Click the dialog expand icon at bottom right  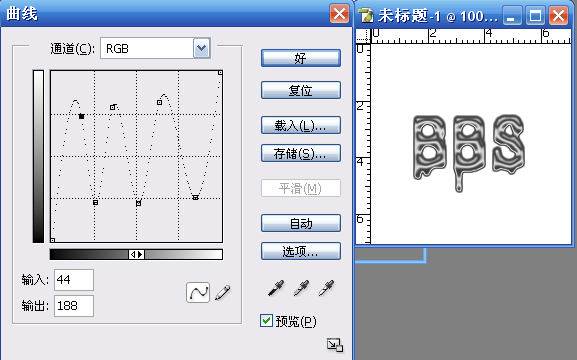coord(335,345)
